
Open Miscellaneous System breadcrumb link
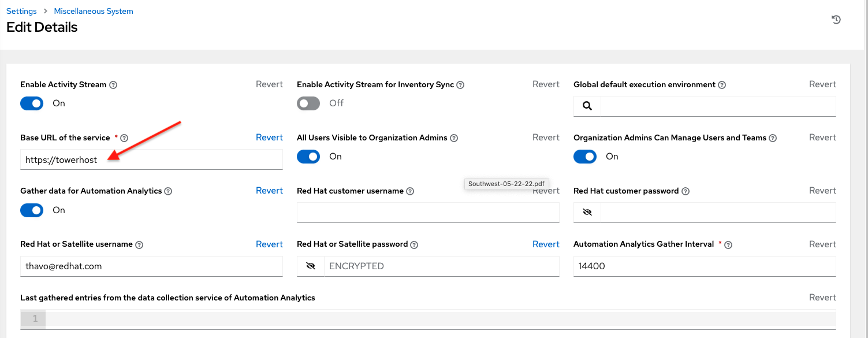tap(94, 11)
